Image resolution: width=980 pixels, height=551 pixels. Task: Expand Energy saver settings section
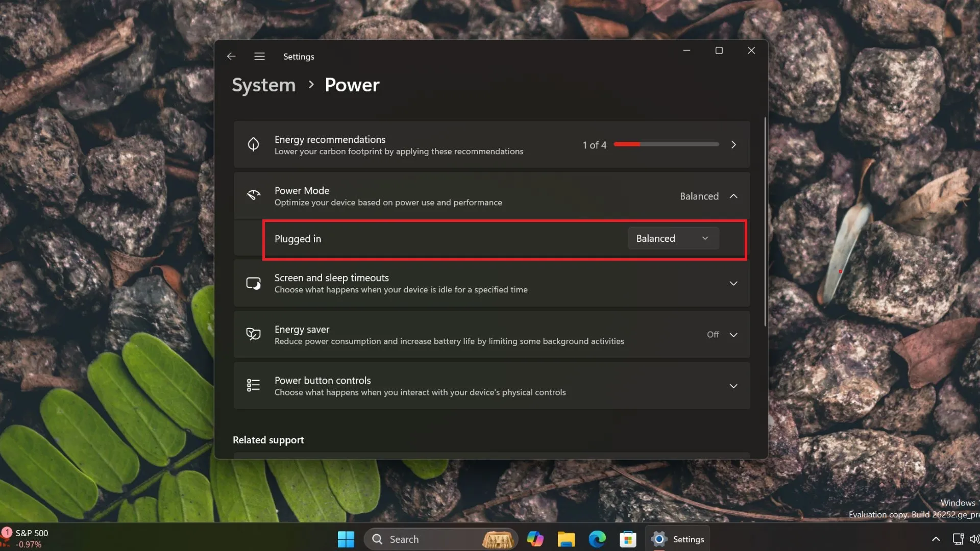(x=733, y=334)
